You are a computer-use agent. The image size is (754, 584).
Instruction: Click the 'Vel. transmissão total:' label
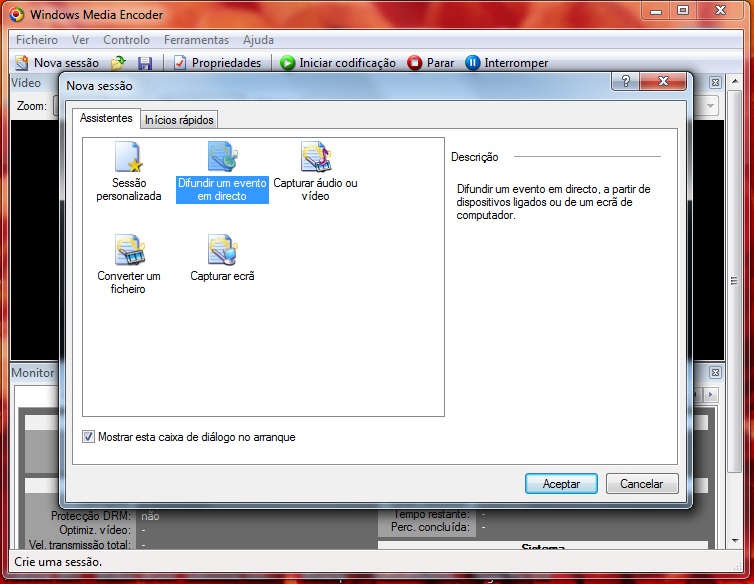(79, 545)
